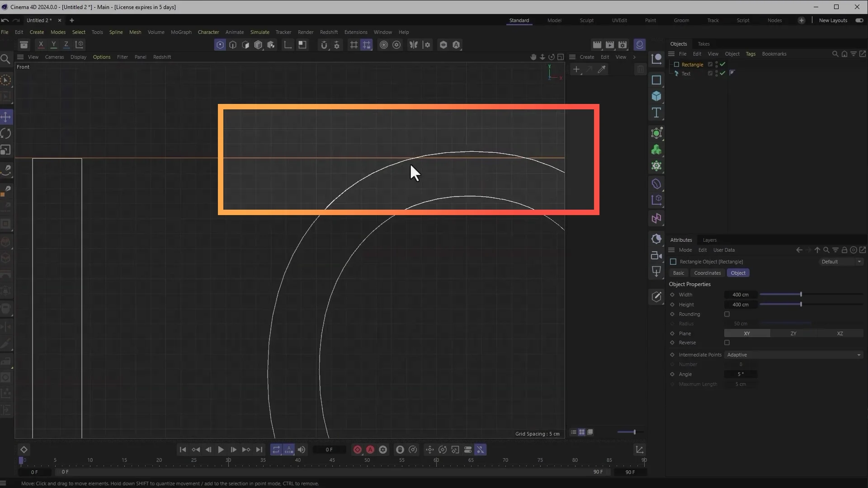Screen dimensions: 868x488
Task: Select the Scale tool in left toolbar
Action: pos(6,150)
